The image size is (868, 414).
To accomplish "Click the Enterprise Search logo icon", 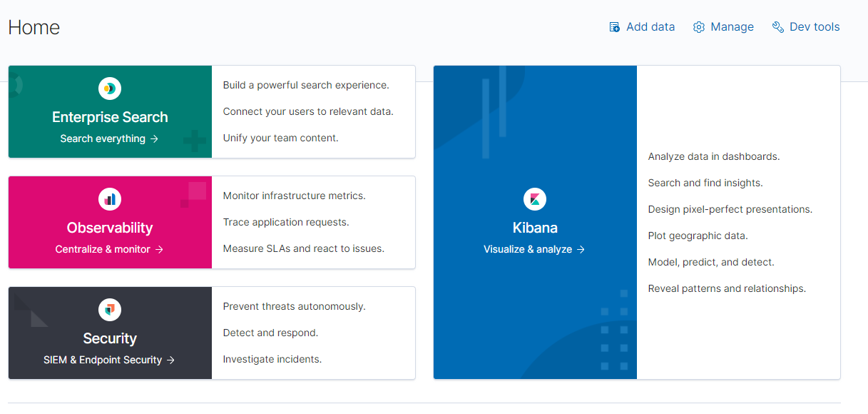I will click(x=109, y=87).
